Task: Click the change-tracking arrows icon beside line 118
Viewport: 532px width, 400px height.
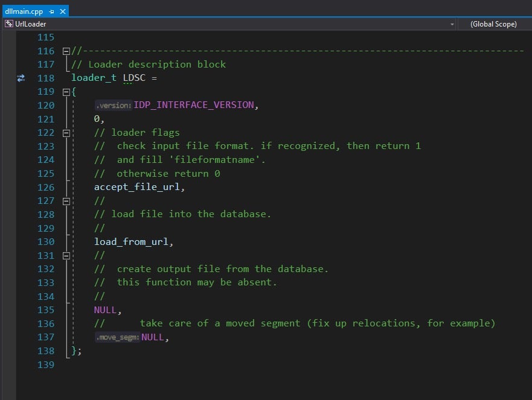Action: (21, 78)
